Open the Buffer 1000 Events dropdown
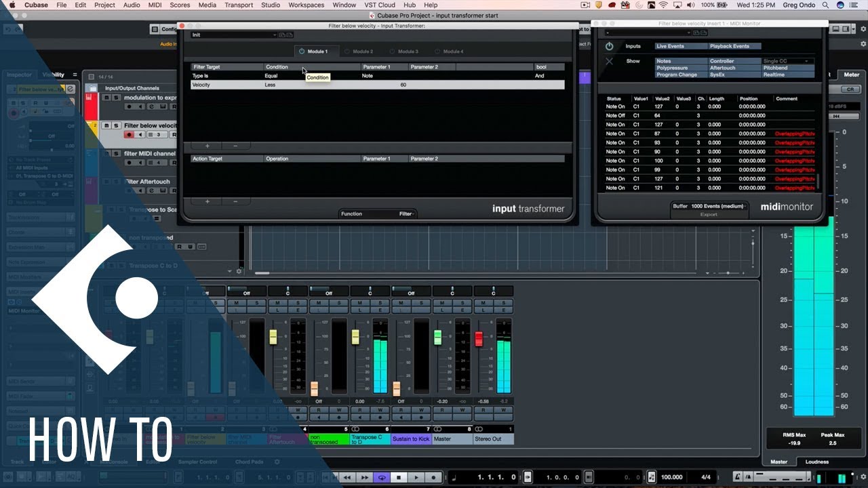868x488 pixels. 709,205
